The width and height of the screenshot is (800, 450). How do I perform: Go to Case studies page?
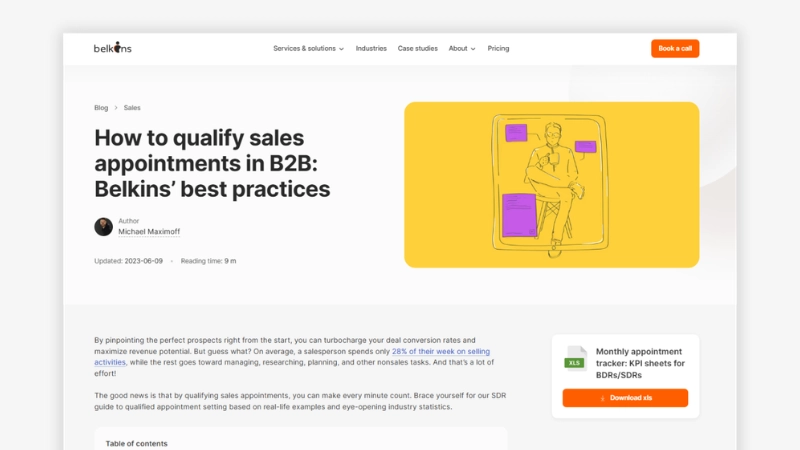[x=417, y=48]
